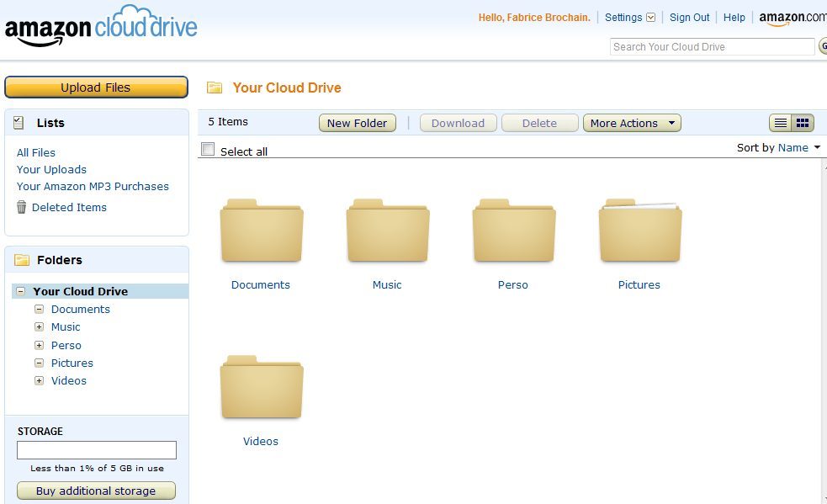Screen dimensions: 827x504
Task: Open the Sort by Name dropdown
Action: (x=798, y=148)
